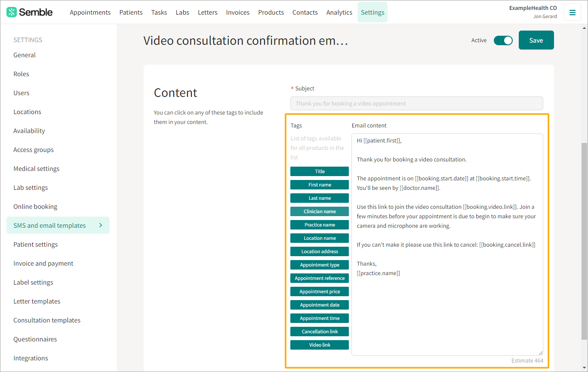The width and height of the screenshot is (588, 372).
Task: Insert the Appointment date tag
Action: 320,305
